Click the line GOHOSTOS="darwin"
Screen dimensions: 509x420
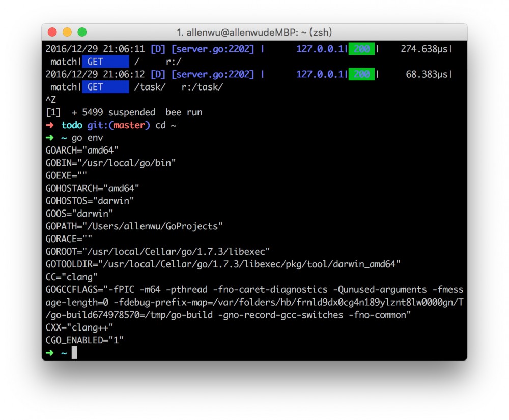coord(90,201)
